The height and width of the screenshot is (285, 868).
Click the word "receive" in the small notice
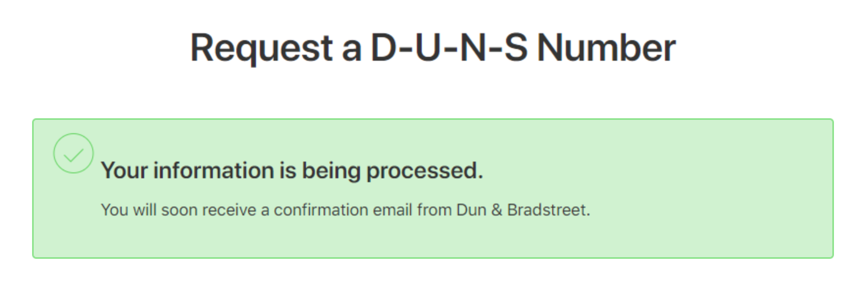pyautogui.click(x=229, y=210)
